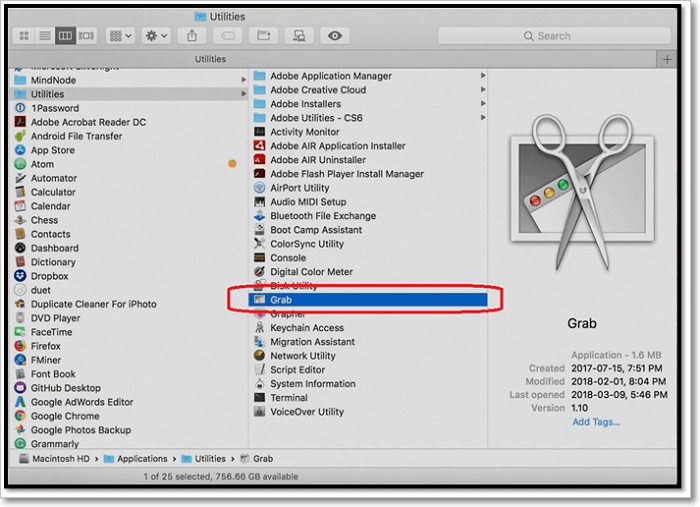Select the FaceTime entry
Viewport: 700px width, 507px height.
(51, 332)
